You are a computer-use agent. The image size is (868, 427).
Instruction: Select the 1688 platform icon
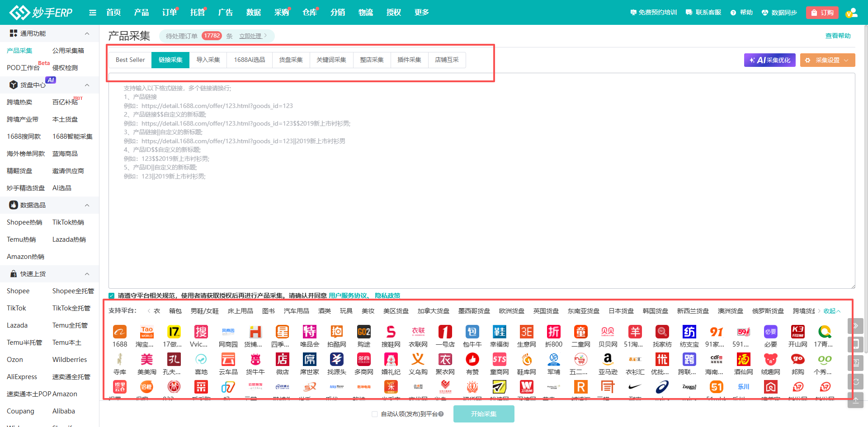(x=120, y=332)
